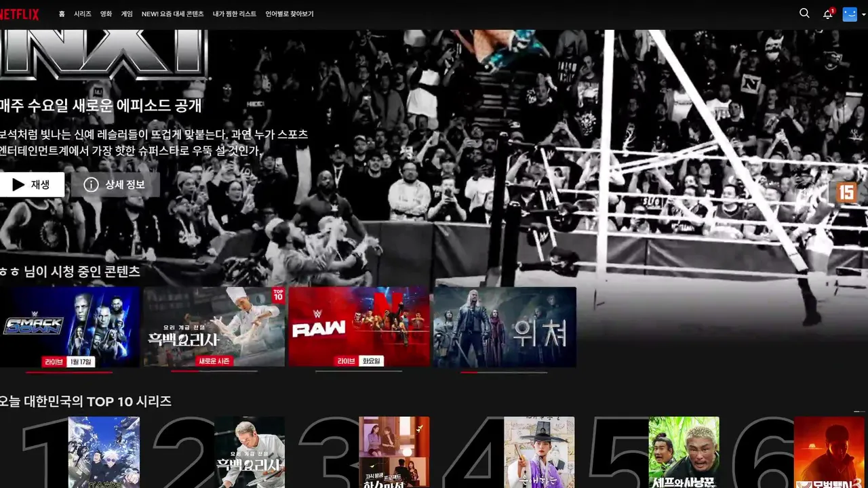The width and height of the screenshot is (868, 488).
Task: Open the search magnifier icon
Action: pos(804,14)
